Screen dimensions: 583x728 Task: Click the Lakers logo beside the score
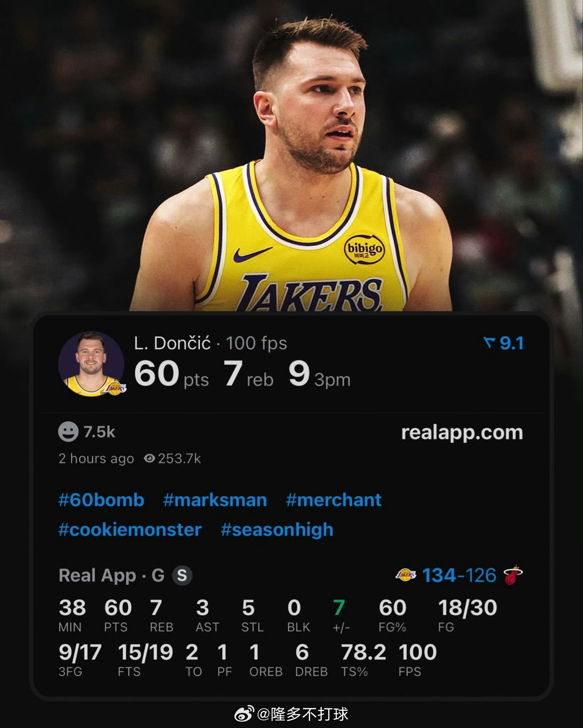406,575
